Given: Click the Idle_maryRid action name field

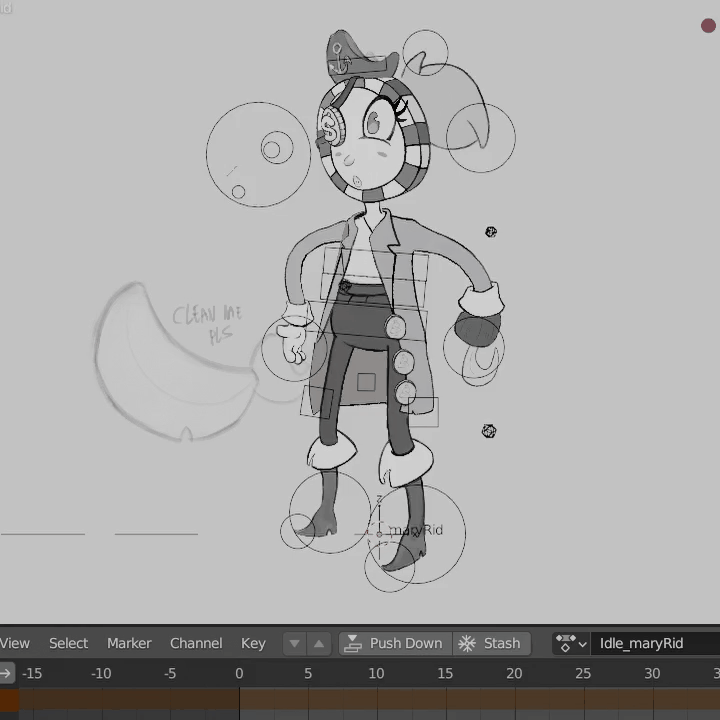Looking at the screenshot, I should point(655,643).
